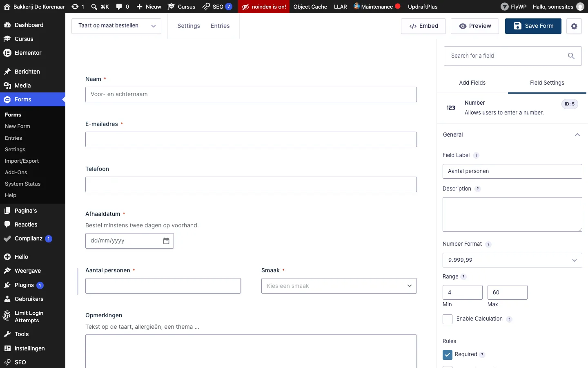588x368 pixels.
Task: Open the form Entries menu
Action: point(220,26)
